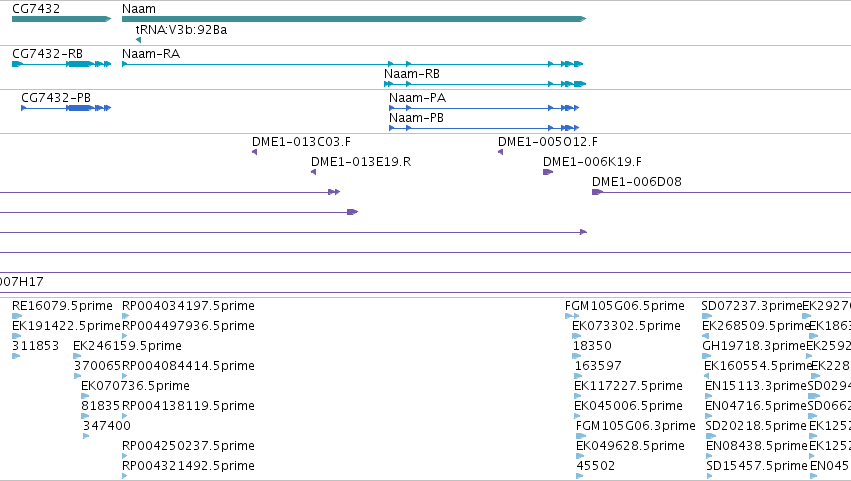This screenshot has width=851, height=481.
Task: Click the label "tRNA:V3b:92Ba"
Action: [x=181, y=30]
